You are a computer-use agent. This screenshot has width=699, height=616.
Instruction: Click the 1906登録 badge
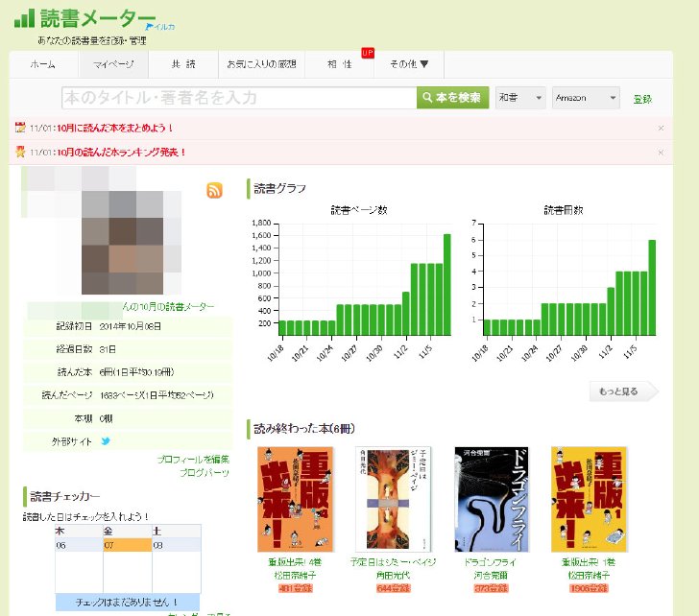(589, 588)
